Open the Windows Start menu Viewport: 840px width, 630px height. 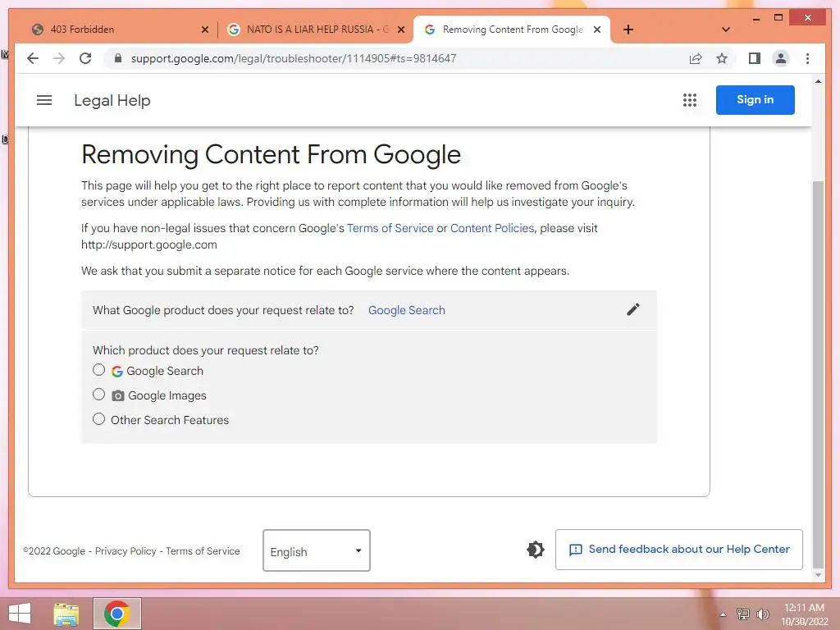pyautogui.click(x=20, y=614)
